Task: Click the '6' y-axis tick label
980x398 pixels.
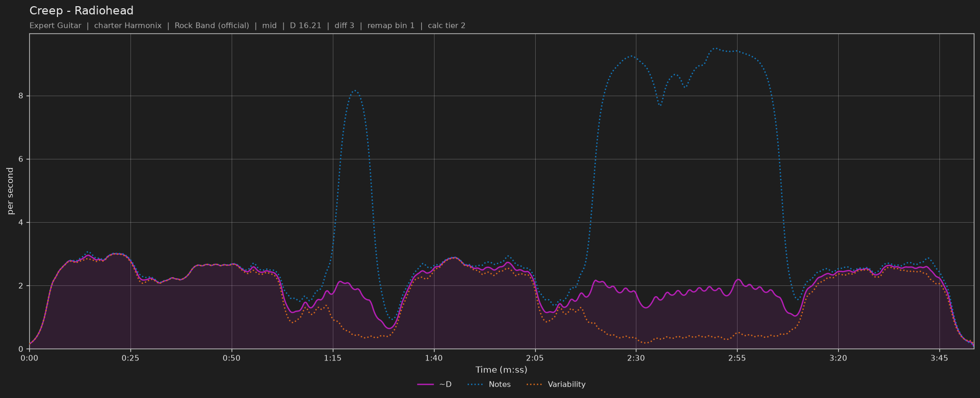Action: coord(22,159)
